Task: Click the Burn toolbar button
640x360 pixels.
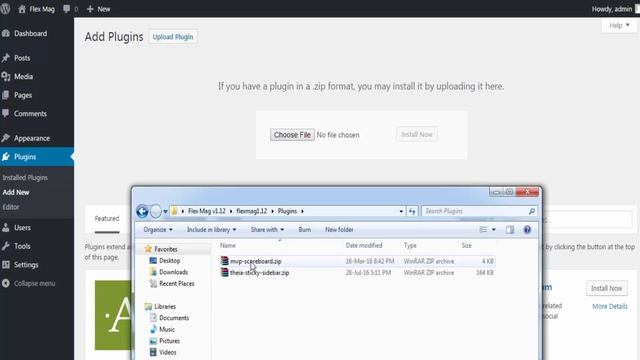Action: pos(304,229)
